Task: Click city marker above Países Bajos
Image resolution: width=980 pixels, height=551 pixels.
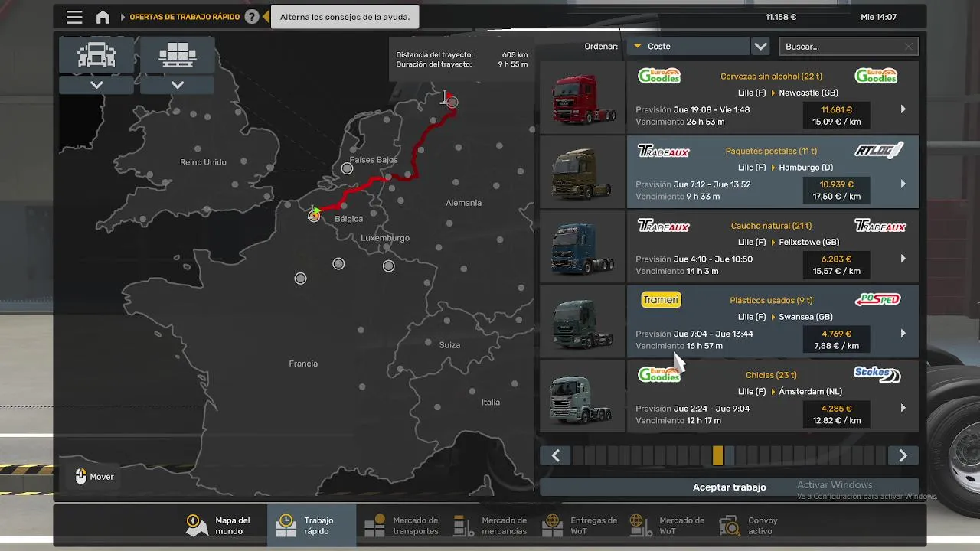Action: click(x=347, y=168)
